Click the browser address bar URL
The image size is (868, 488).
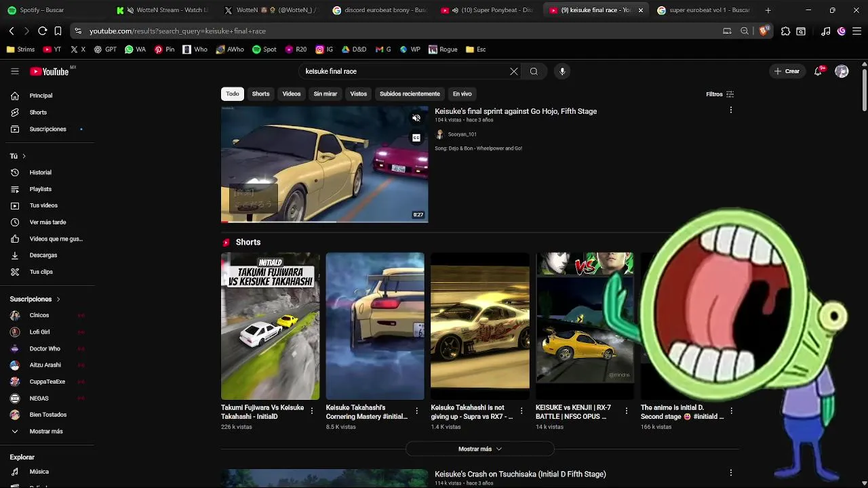point(177,30)
